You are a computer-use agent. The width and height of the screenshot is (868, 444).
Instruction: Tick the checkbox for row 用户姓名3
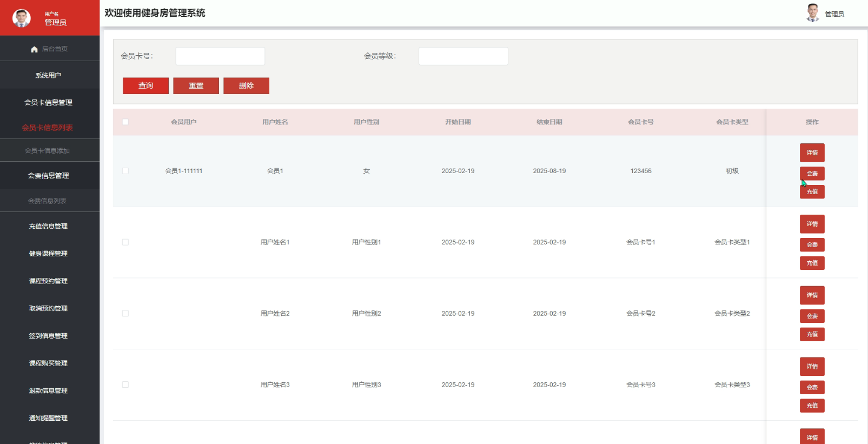(x=125, y=385)
